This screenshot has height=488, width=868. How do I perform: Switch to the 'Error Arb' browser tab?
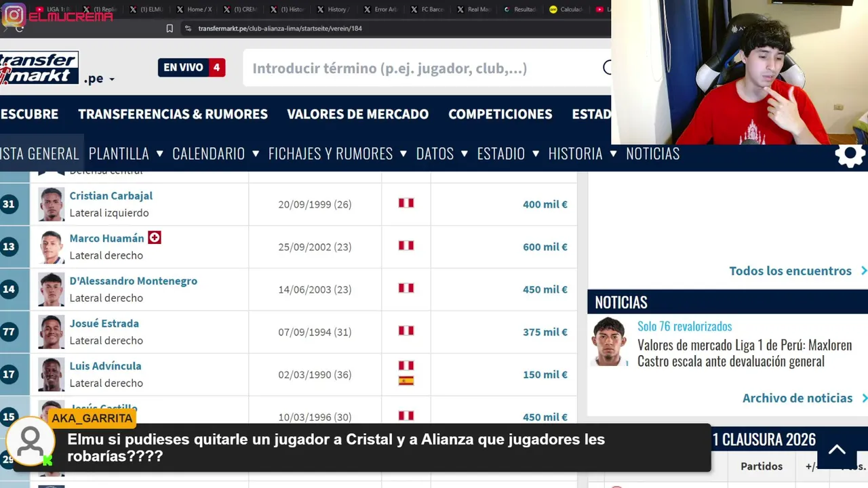click(381, 9)
